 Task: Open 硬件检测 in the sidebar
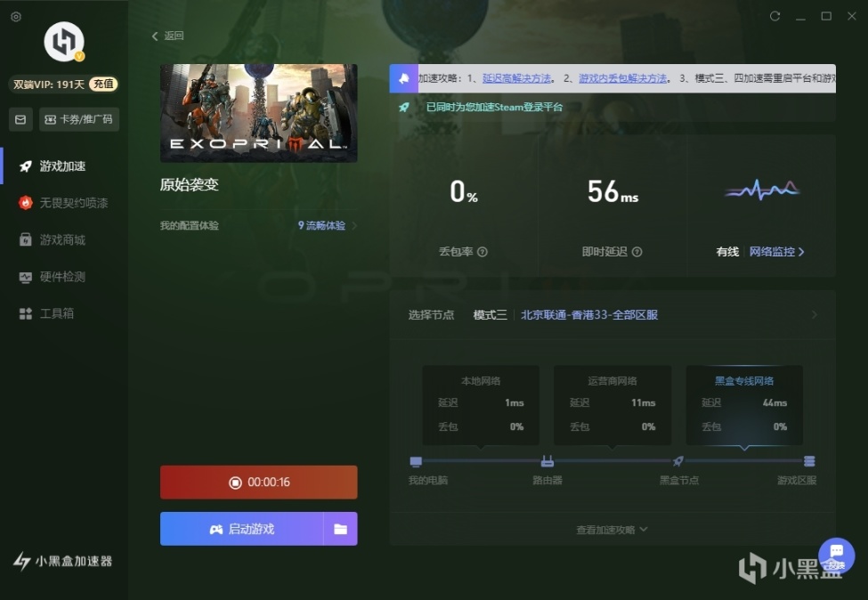(62, 277)
